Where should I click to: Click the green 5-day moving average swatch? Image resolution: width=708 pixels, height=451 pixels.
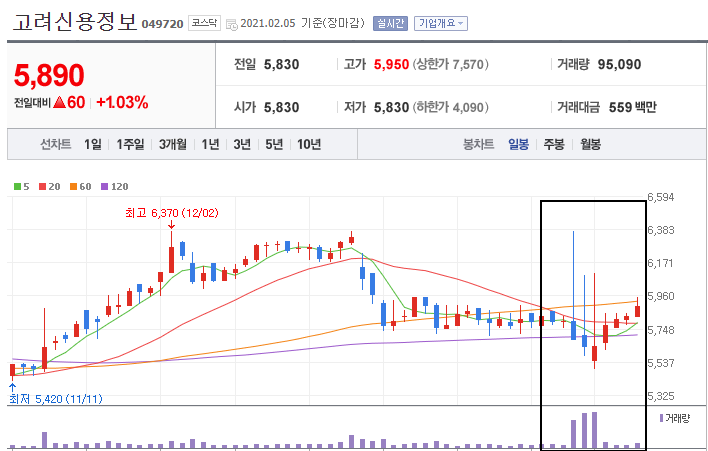coord(17,186)
